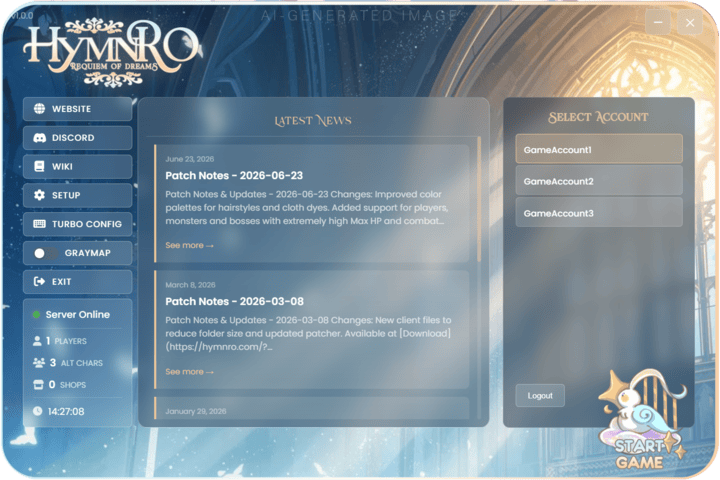Screen dimensions: 720x480
Task: Expand See more for 2026-03-08 patch notes
Action: 189,372
